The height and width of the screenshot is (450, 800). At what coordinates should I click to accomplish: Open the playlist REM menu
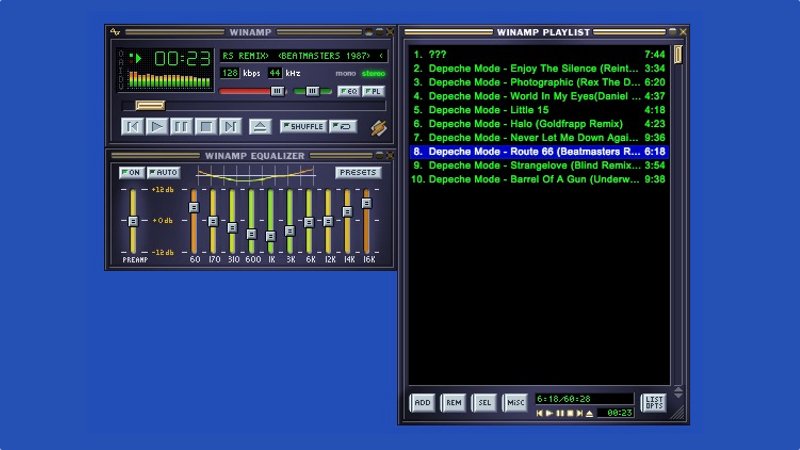point(454,403)
